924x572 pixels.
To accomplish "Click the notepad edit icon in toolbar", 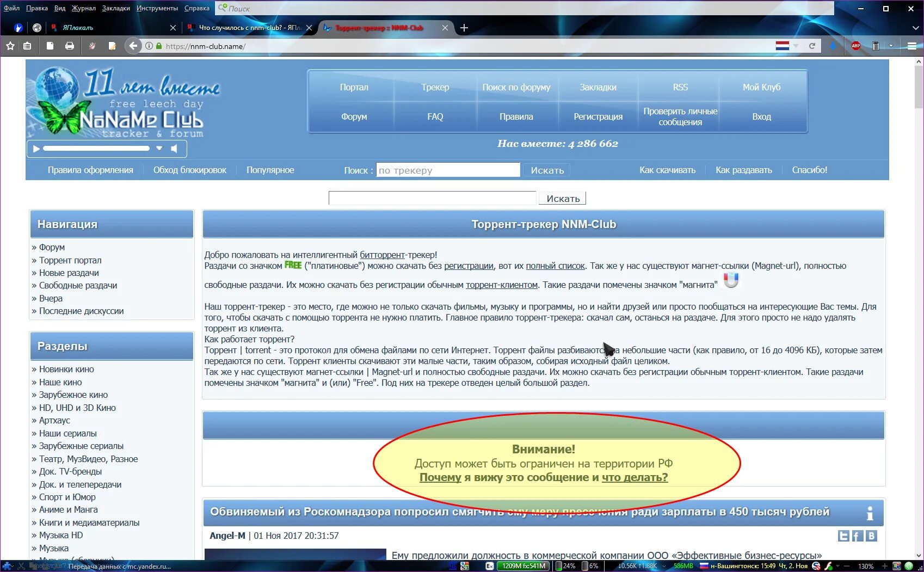I will pos(112,46).
